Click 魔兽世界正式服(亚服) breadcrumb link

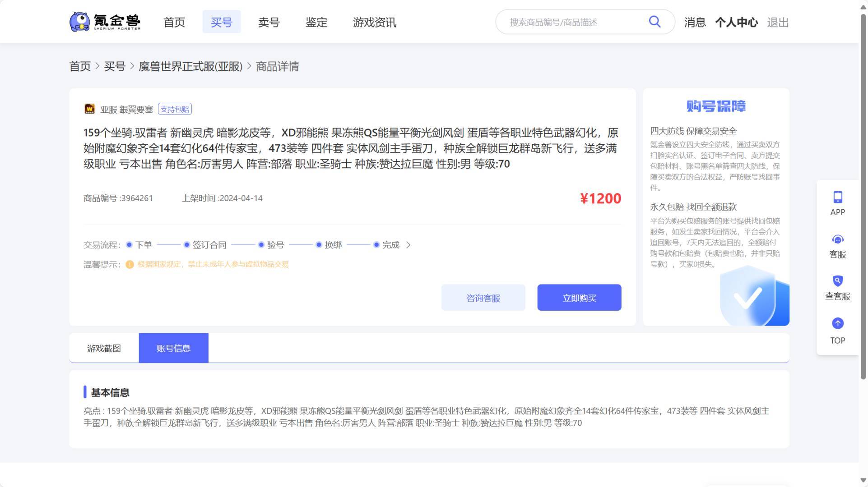pos(190,66)
